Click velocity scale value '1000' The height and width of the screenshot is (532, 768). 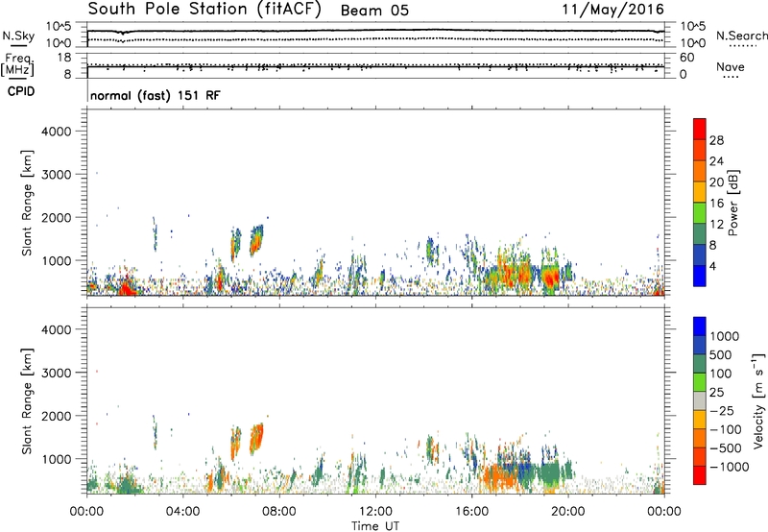click(x=724, y=336)
